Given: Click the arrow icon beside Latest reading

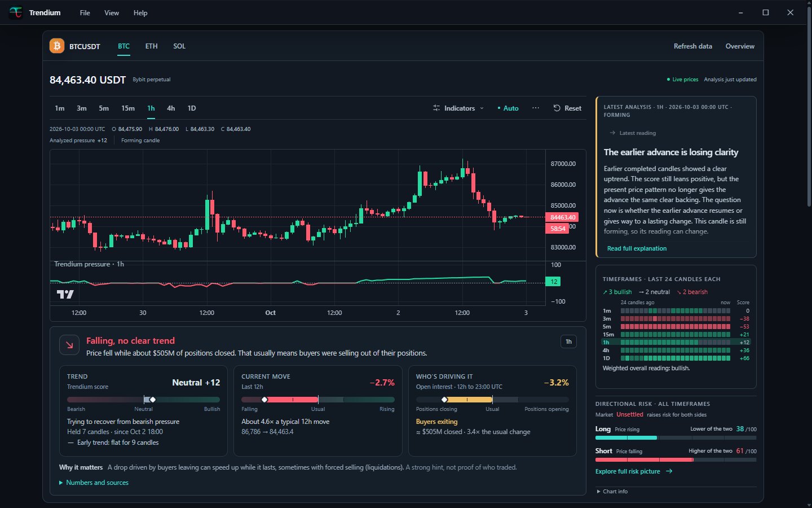Looking at the screenshot, I should coord(612,133).
